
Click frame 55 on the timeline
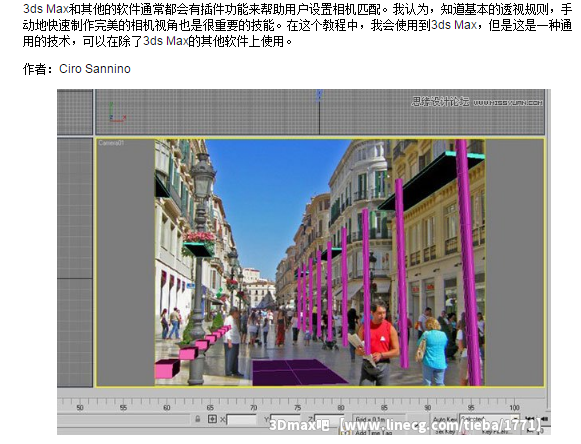pos(123,407)
